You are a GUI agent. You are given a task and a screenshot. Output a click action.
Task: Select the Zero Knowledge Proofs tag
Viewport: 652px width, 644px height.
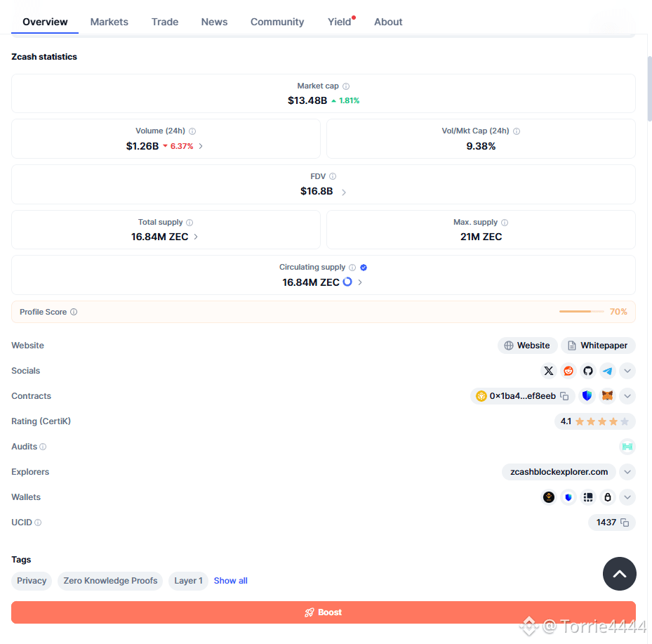coord(110,581)
